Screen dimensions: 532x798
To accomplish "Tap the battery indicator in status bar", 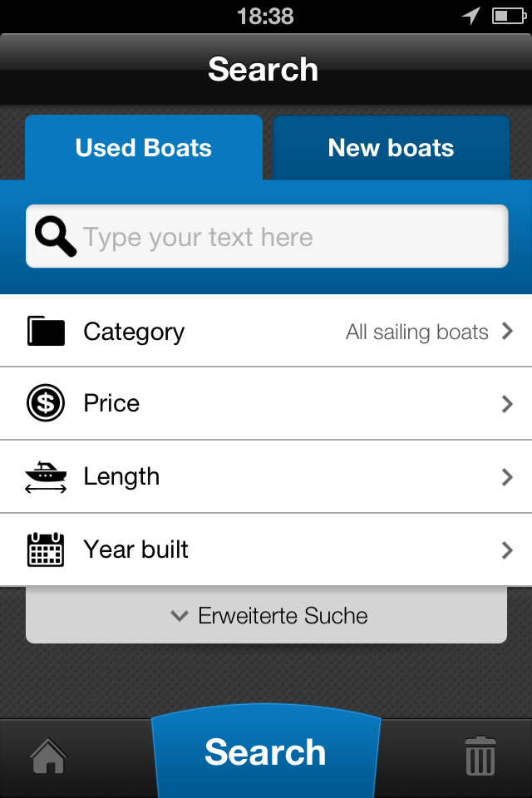I will point(509,16).
